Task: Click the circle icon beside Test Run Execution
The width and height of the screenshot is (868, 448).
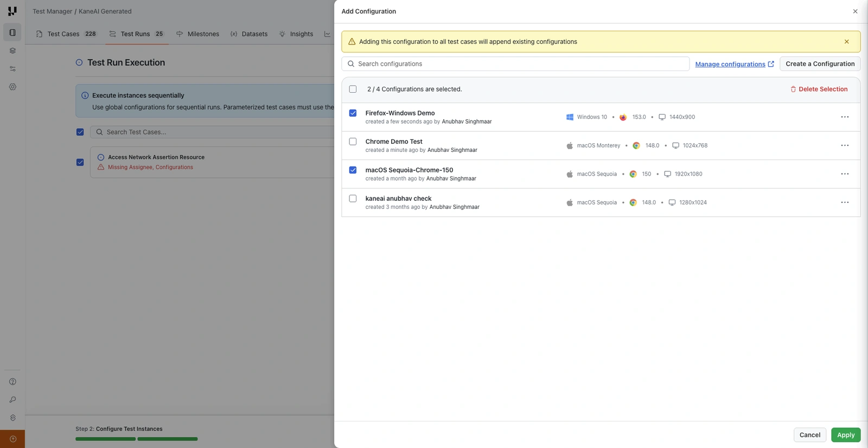Action: (x=79, y=62)
